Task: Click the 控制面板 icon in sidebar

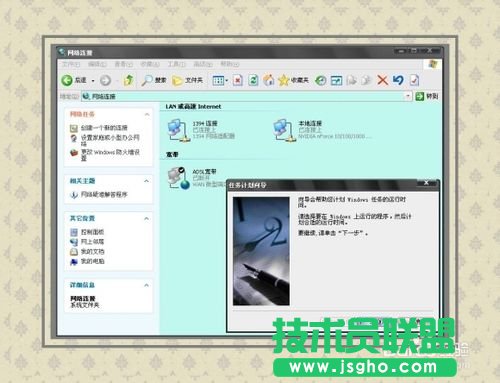Action: [x=74, y=232]
